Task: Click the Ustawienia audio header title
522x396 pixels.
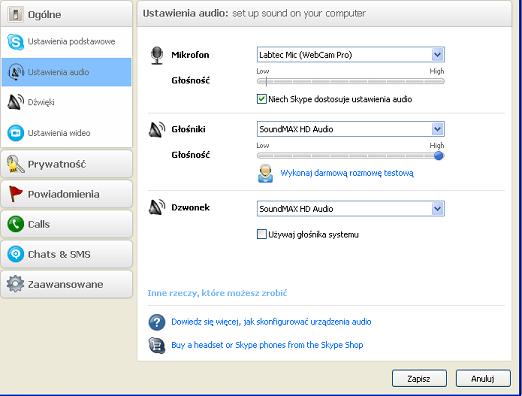Action: (185, 13)
